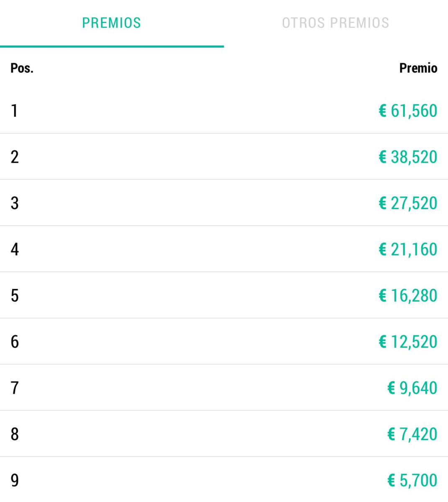Switch to the OTROS PREMIOS tab
Screen dimensions: 448x502
coord(335,23)
